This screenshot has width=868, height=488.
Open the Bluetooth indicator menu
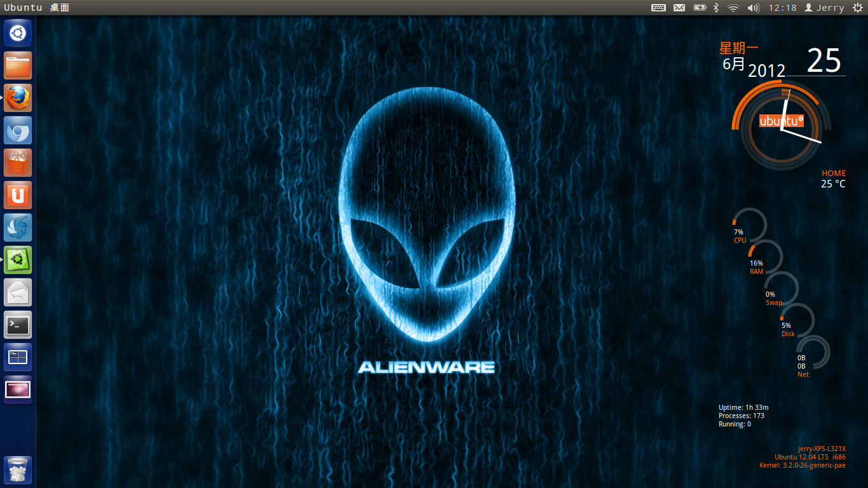[x=715, y=8]
